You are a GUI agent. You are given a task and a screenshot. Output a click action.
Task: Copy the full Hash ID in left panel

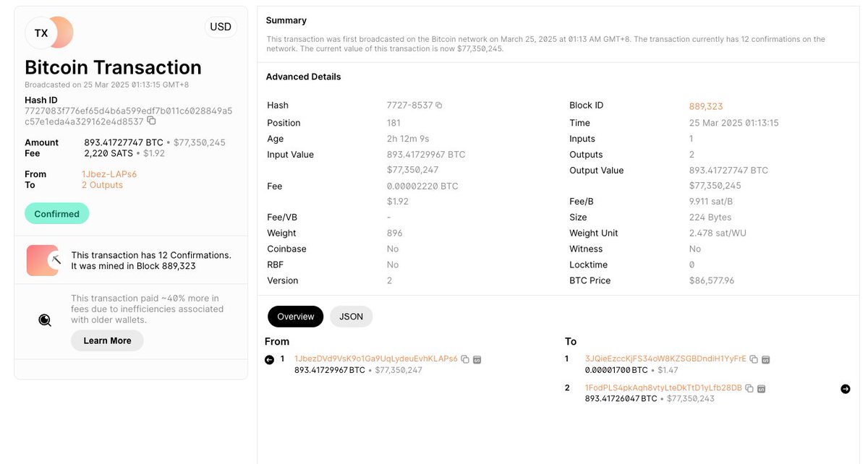151,121
